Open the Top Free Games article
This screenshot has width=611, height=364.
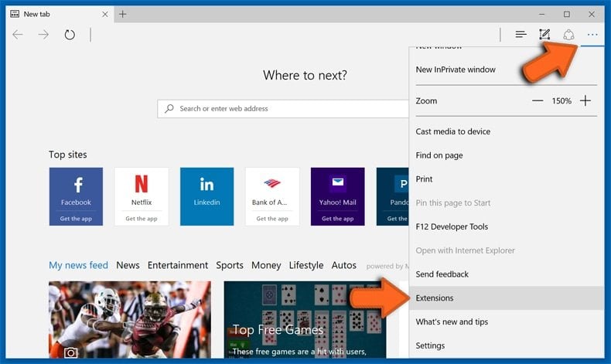(305, 320)
